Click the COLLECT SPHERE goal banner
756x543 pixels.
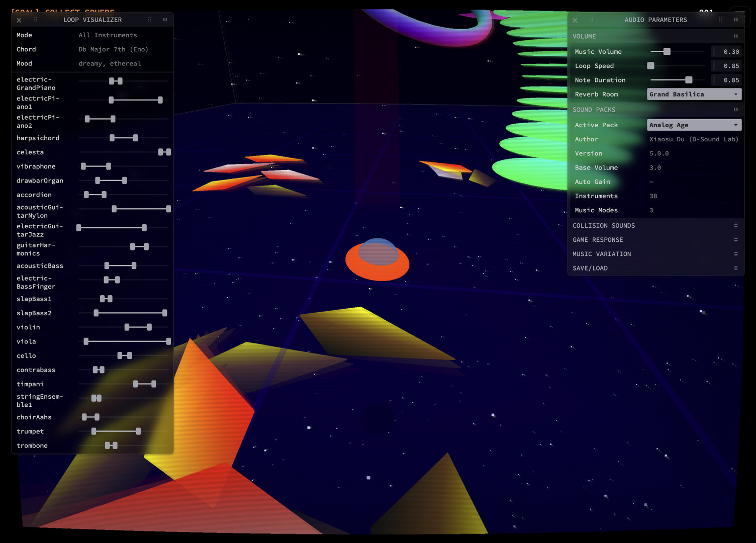pos(64,12)
